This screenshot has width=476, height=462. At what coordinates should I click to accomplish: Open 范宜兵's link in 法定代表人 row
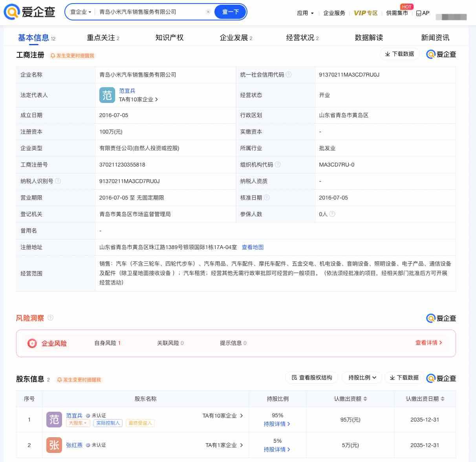(x=127, y=91)
